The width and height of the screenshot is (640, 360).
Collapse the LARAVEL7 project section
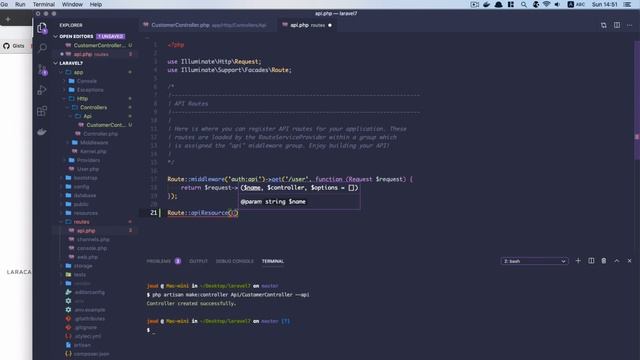pos(56,63)
